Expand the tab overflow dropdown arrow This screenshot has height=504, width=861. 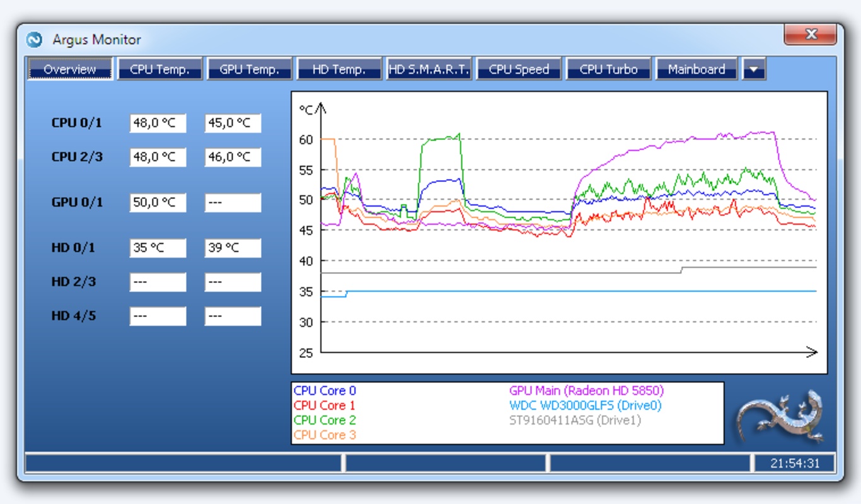pos(754,69)
